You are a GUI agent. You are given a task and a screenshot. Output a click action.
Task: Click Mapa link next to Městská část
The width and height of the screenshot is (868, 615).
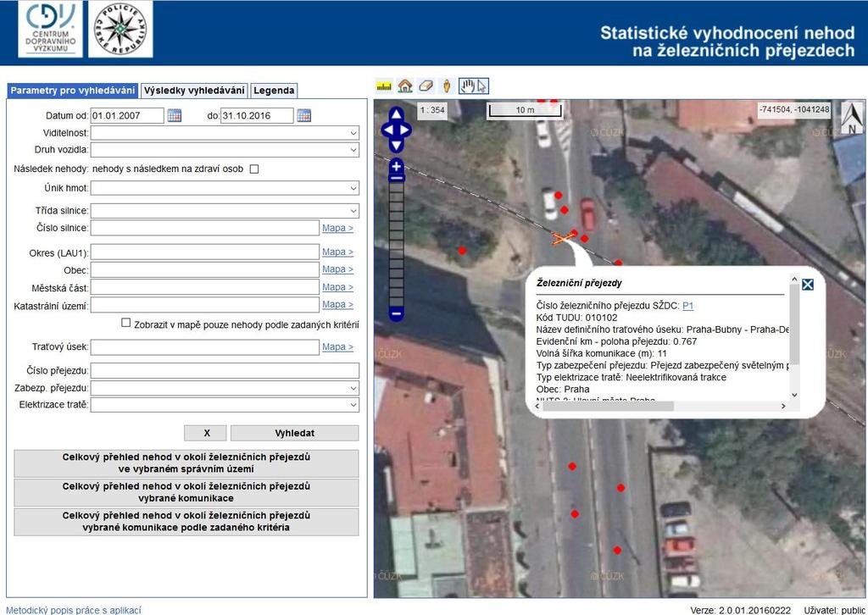click(x=337, y=287)
